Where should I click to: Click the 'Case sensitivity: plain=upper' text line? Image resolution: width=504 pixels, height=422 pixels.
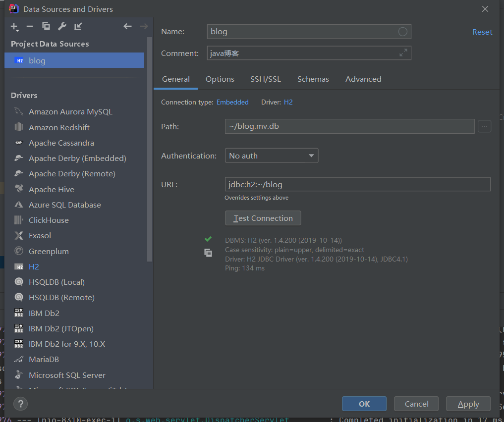point(294,250)
